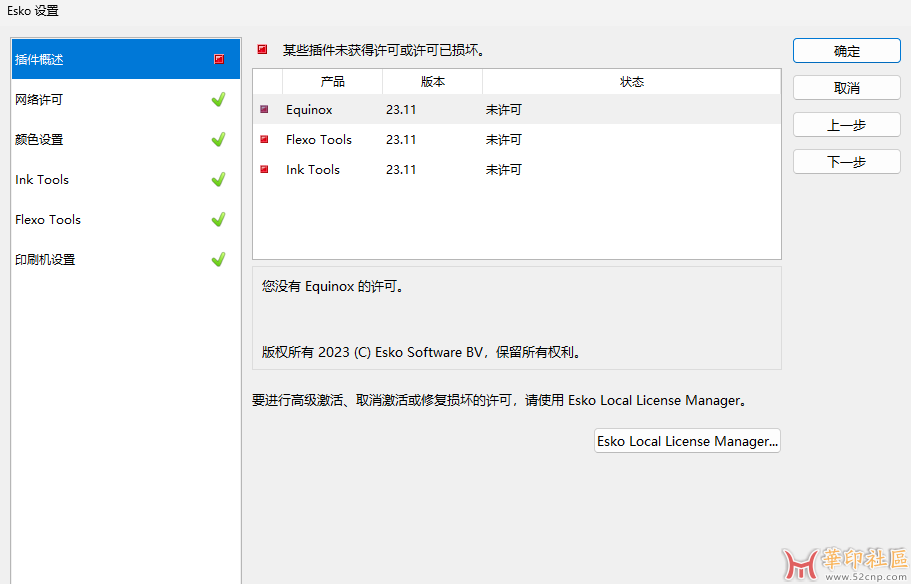Go to Flexo Tools settings in the sidebar
Image resolution: width=911 pixels, height=584 pixels.
tap(125, 220)
